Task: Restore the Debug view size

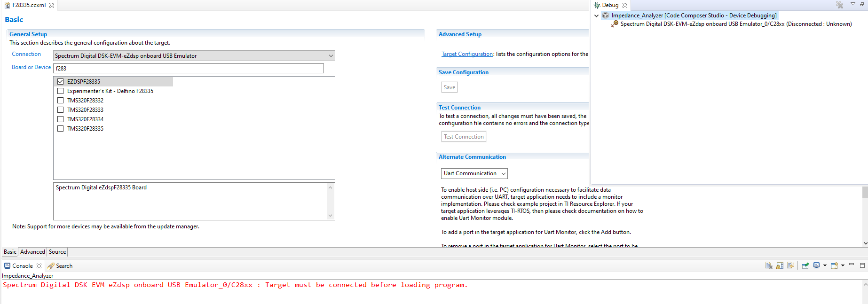Action: point(862,4)
